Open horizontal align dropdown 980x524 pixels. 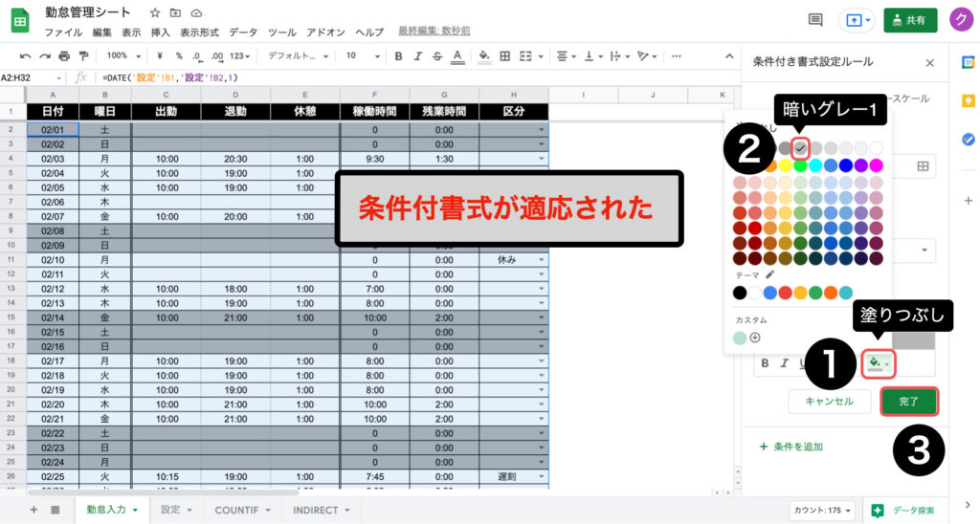point(567,56)
